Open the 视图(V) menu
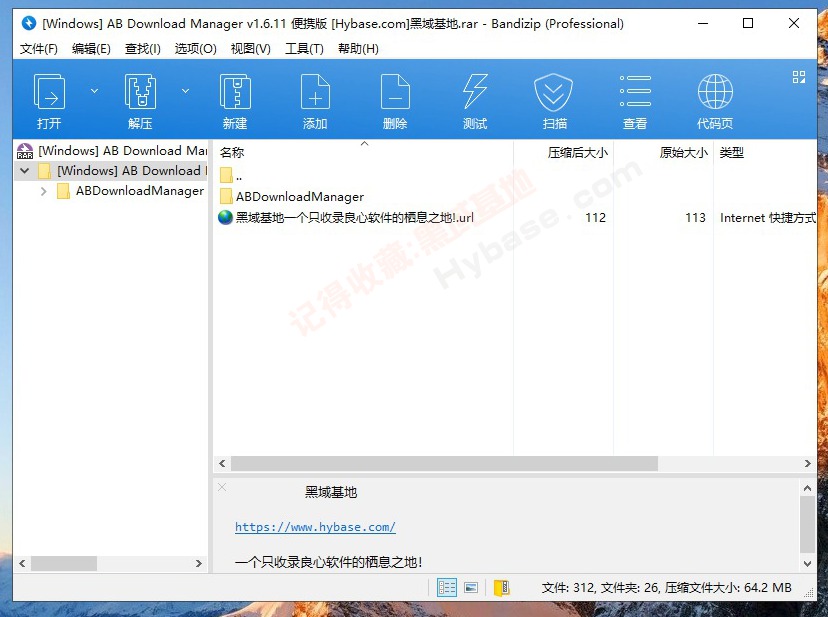This screenshot has width=828, height=617. [x=250, y=49]
